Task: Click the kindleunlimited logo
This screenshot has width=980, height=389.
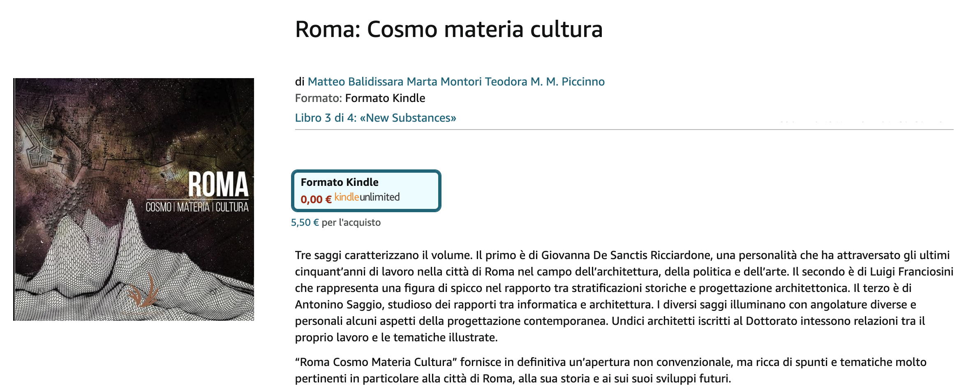Action: (x=367, y=197)
